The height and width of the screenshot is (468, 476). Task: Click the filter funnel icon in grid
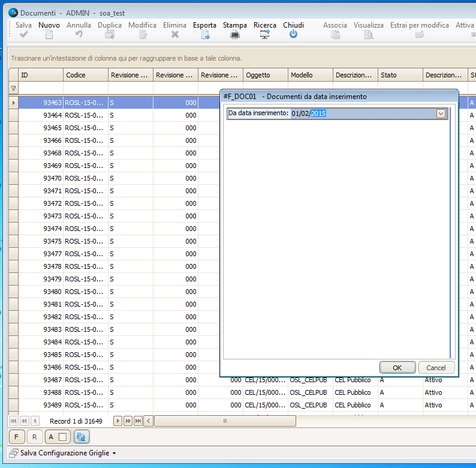(x=13, y=88)
